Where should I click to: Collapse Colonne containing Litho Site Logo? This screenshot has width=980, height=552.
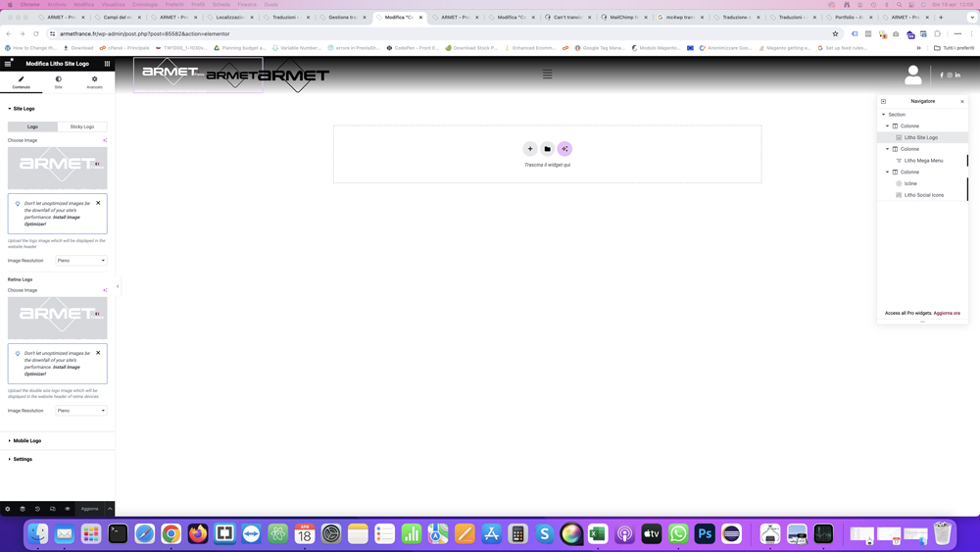point(888,125)
